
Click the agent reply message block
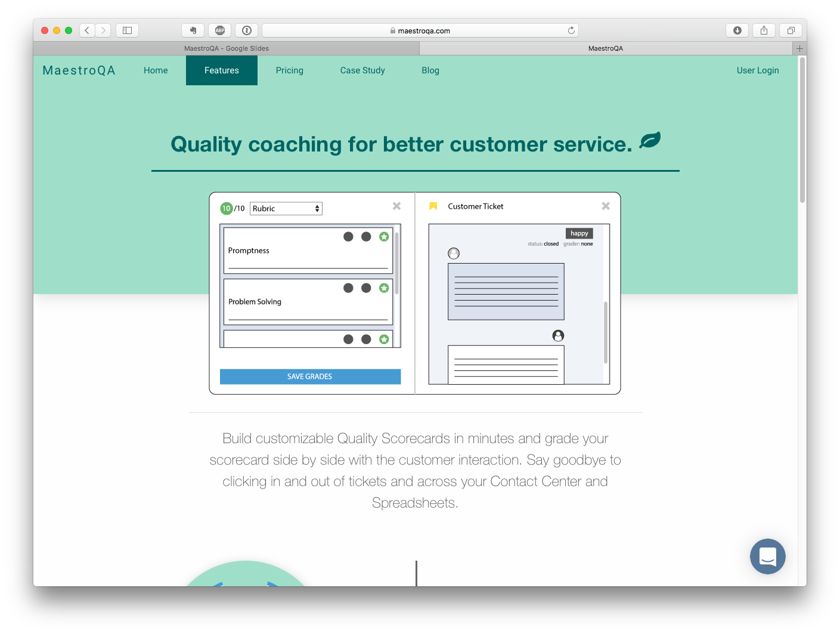[506, 364]
